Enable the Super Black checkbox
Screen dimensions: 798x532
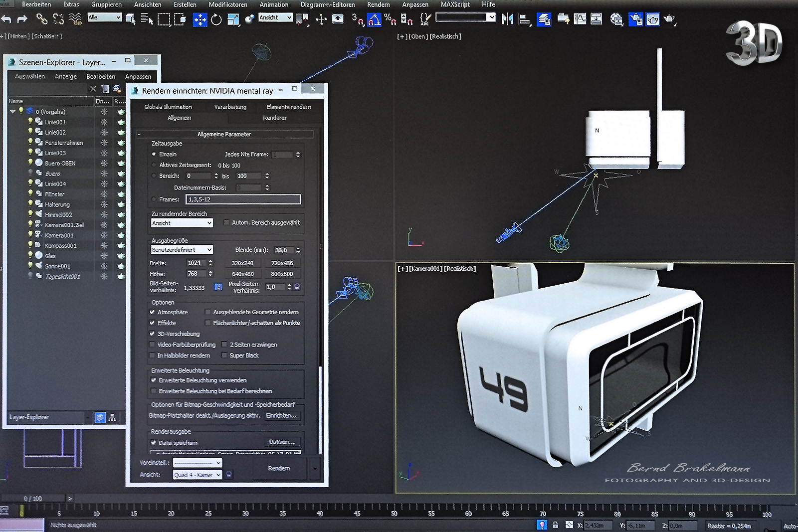click(224, 355)
